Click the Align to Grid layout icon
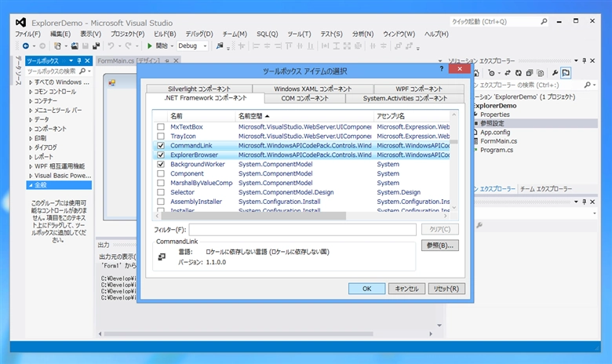 point(242,46)
